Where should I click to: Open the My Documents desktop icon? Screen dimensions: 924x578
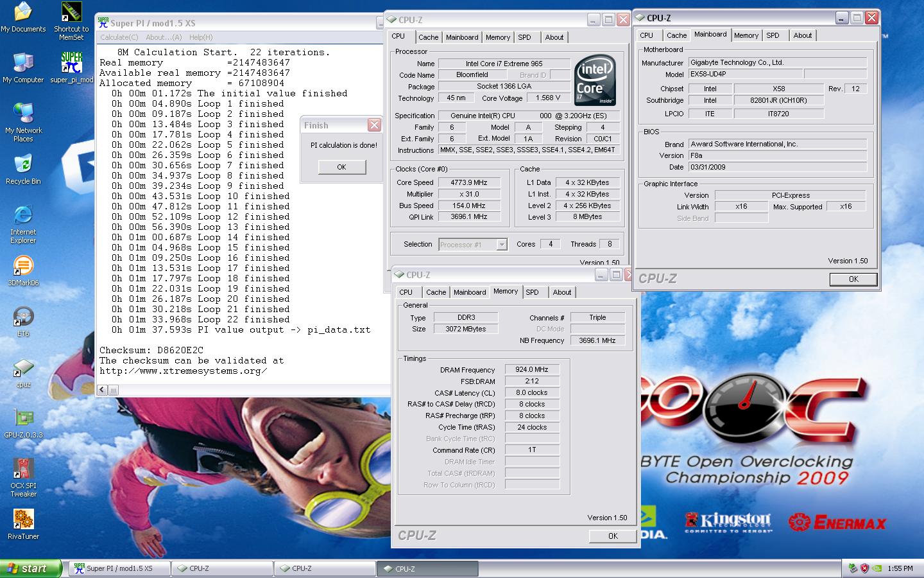click(x=23, y=17)
